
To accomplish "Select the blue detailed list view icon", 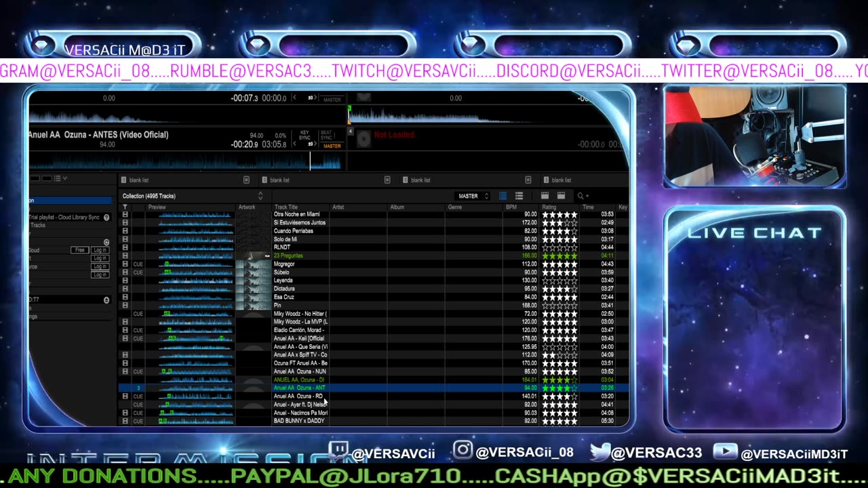I will [x=502, y=196].
